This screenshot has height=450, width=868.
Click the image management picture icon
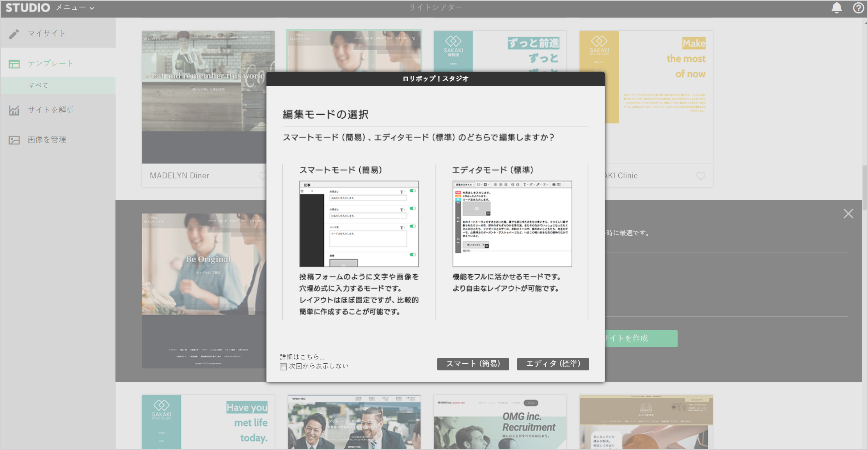pyautogui.click(x=14, y=140)
